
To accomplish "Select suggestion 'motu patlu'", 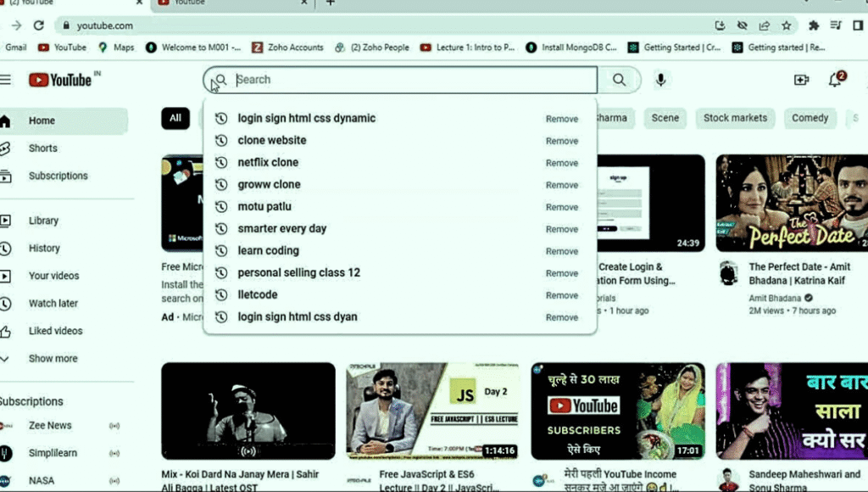I will (264, 207).
